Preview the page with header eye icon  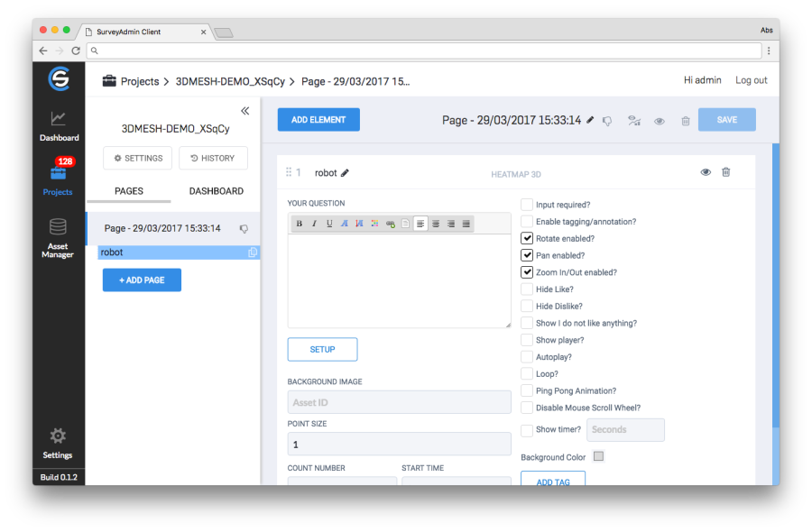coord(660,121)
